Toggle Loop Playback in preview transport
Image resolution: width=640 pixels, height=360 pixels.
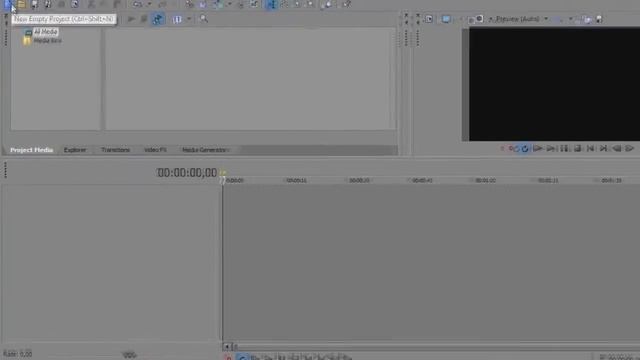pos(524,149)
